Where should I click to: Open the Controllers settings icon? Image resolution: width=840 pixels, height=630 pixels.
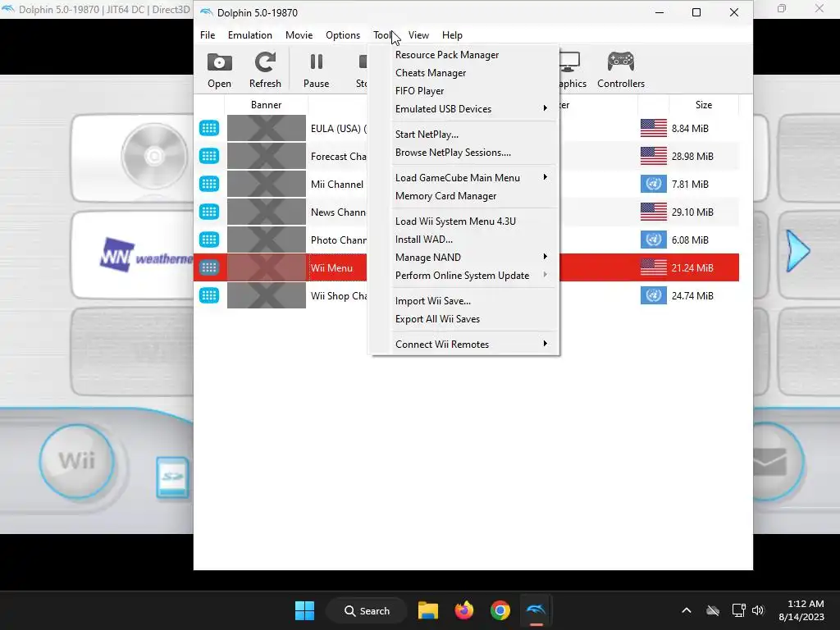pos(620,62)
